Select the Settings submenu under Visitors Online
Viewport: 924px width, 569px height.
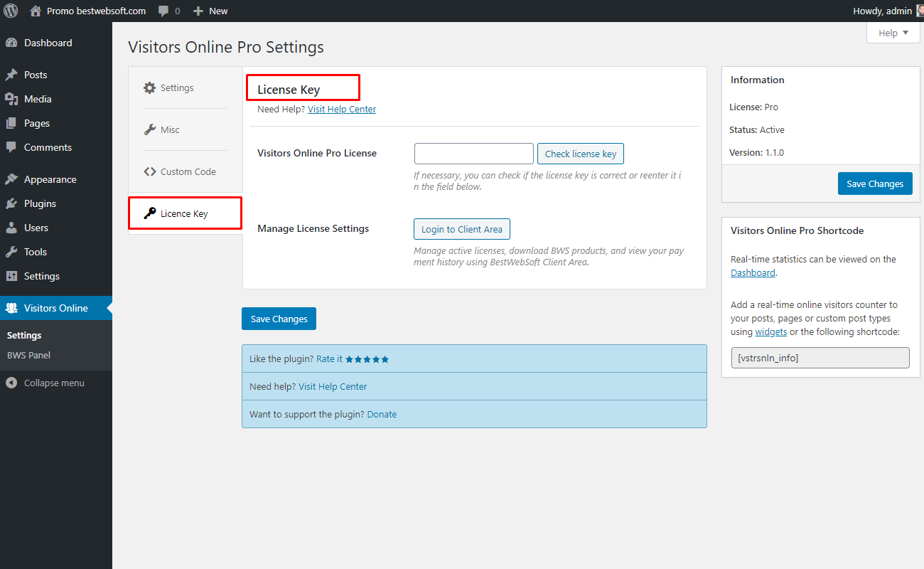pyautogui.click(x=24, y=335)
